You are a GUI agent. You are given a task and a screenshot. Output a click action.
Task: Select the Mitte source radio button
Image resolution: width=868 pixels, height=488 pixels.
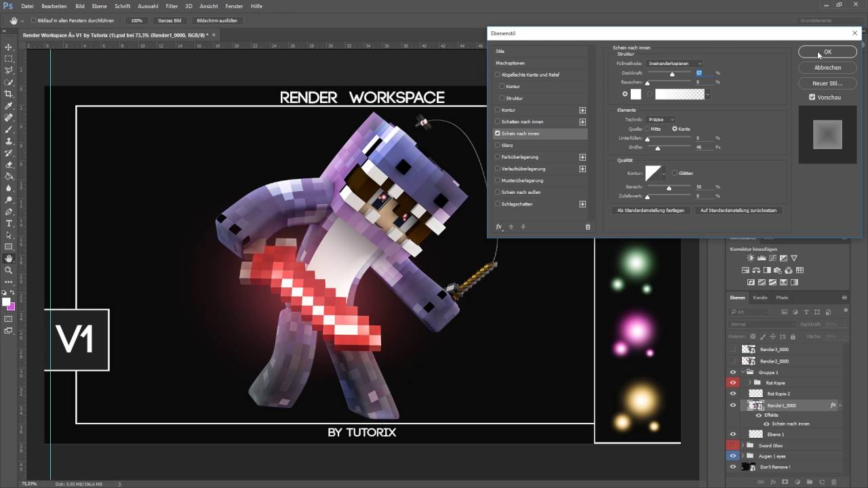(648, 129)
